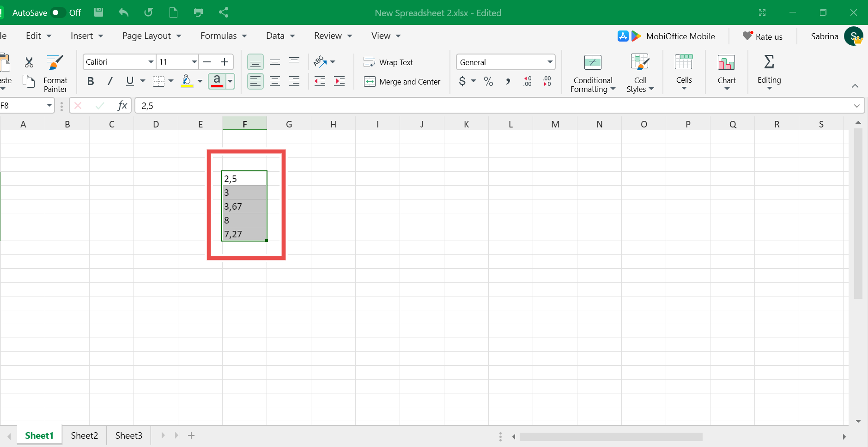Apply red font color

coord(217,81)
